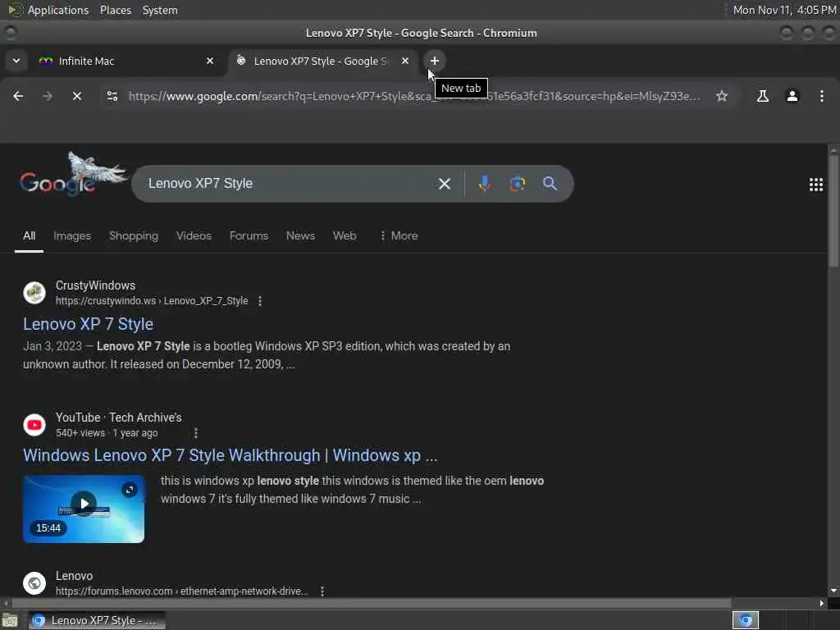Select Lenovo XP7 Style taskbar window button

point(97,621)
